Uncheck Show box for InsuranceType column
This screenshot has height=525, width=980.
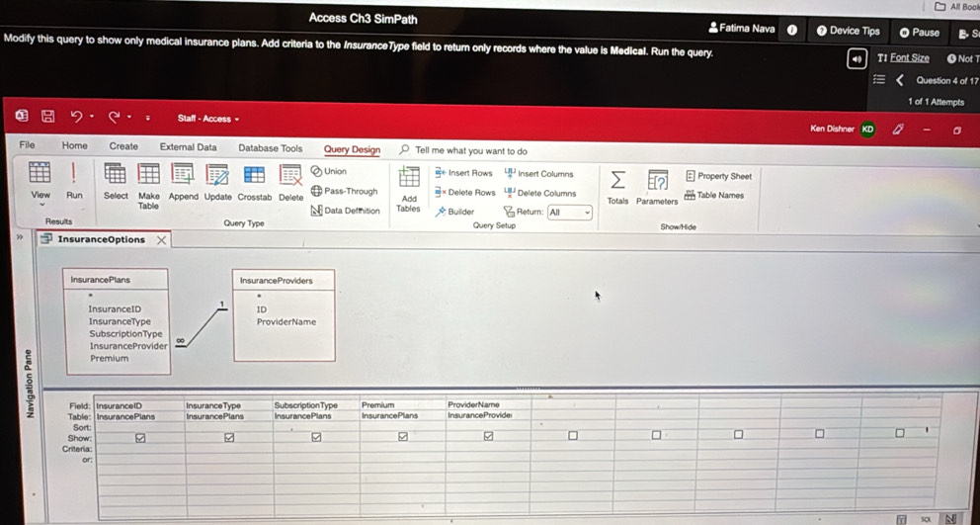(x=229, y=437)
